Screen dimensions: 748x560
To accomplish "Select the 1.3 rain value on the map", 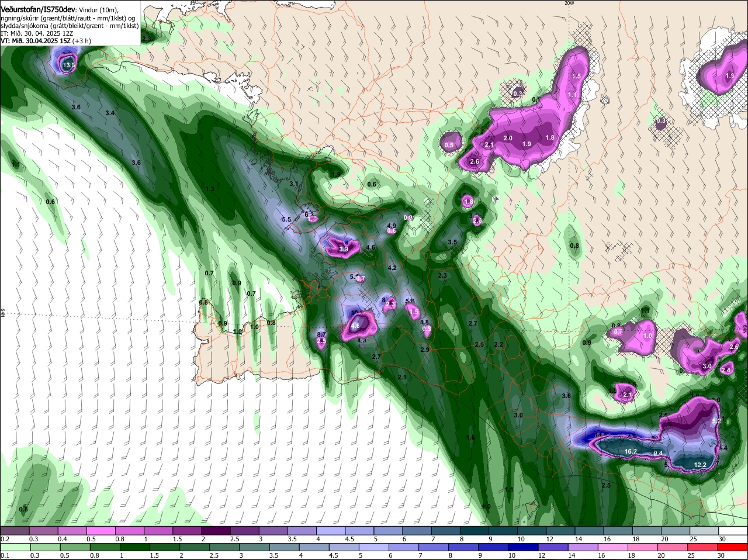I will pos(210,189).
